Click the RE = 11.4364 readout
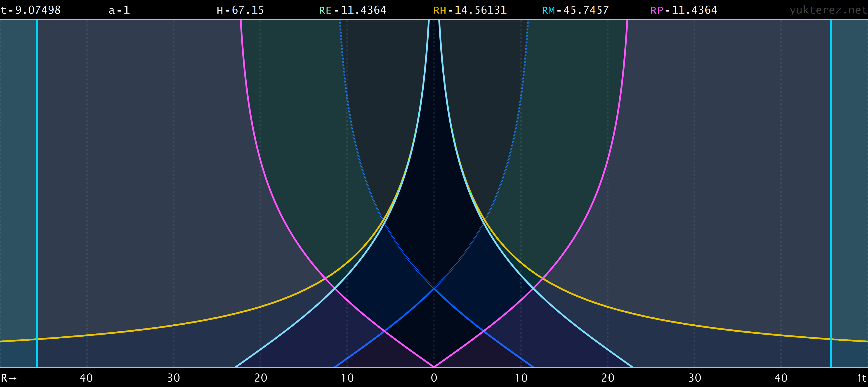 point(352,10)
